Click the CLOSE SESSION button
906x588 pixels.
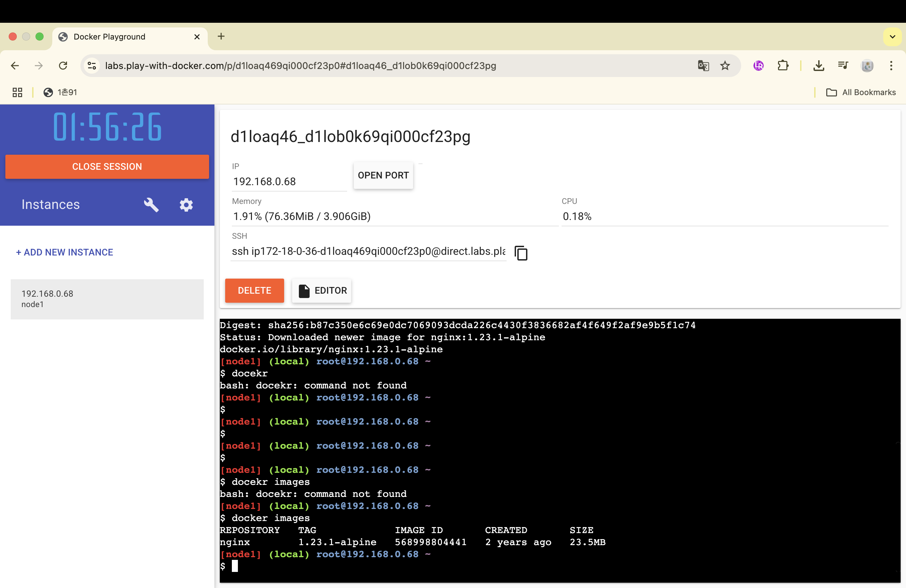pos(107,166)
